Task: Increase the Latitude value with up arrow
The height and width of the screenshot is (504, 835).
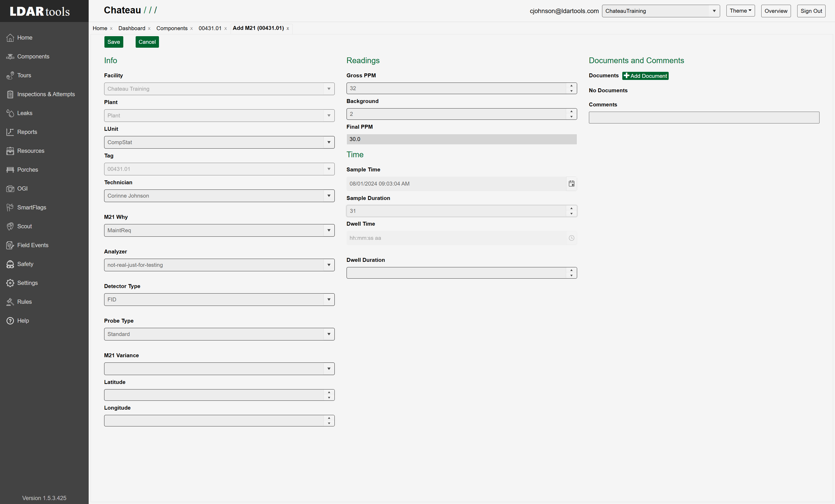Action: tap(329, 392)
